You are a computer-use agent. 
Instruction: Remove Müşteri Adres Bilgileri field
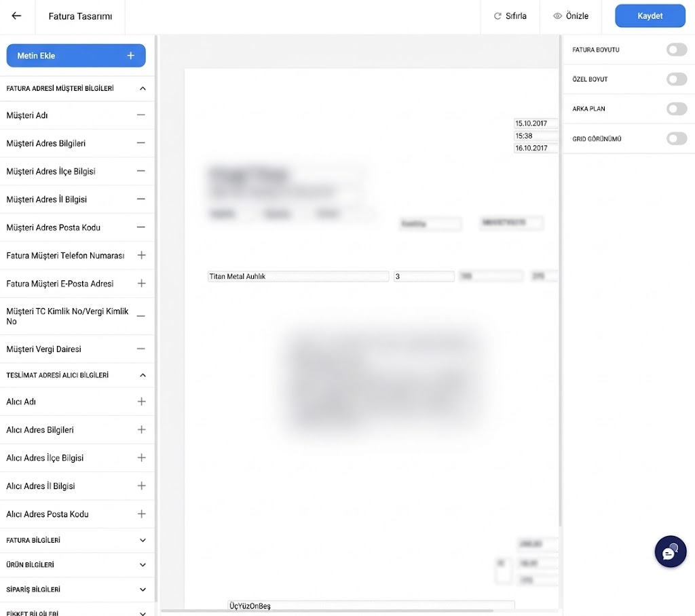[x=141, y=143]
